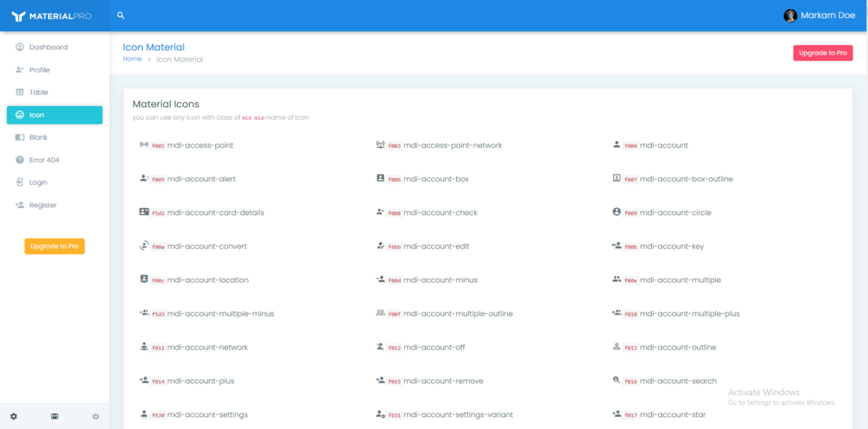Click the f004 code badge
868x429 pixels.
click(x=630, y=146)
